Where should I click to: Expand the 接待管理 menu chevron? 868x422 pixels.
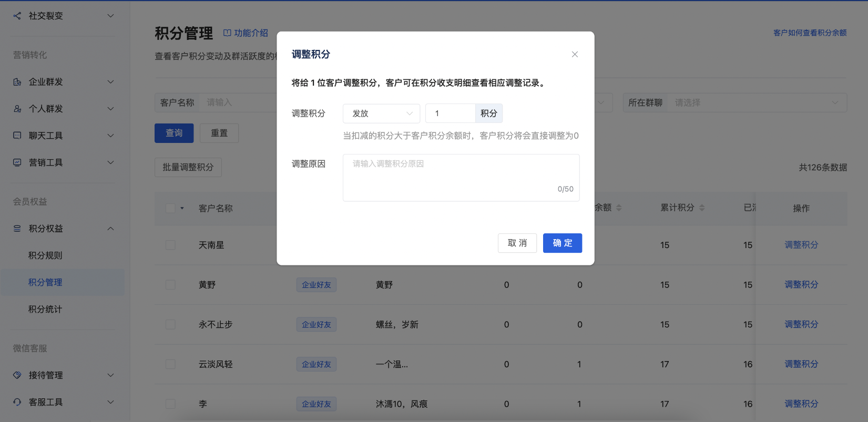tap(110, 375)
